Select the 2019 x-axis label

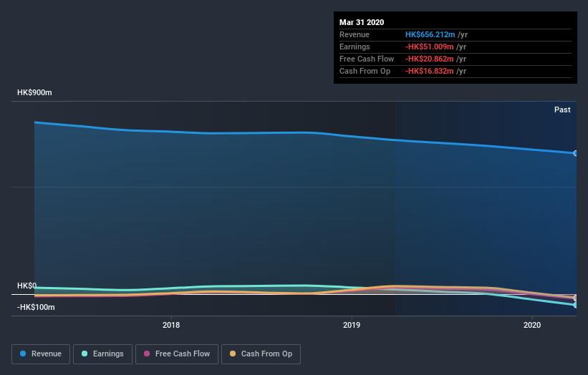[352, 325]
